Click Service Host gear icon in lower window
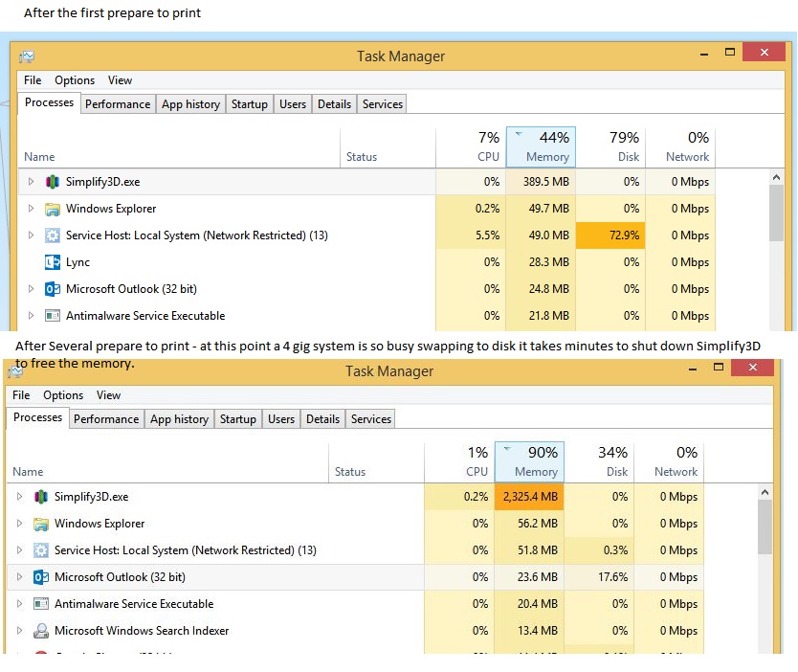Viewport: 798px width, 672px height. [x=41, y=550]
